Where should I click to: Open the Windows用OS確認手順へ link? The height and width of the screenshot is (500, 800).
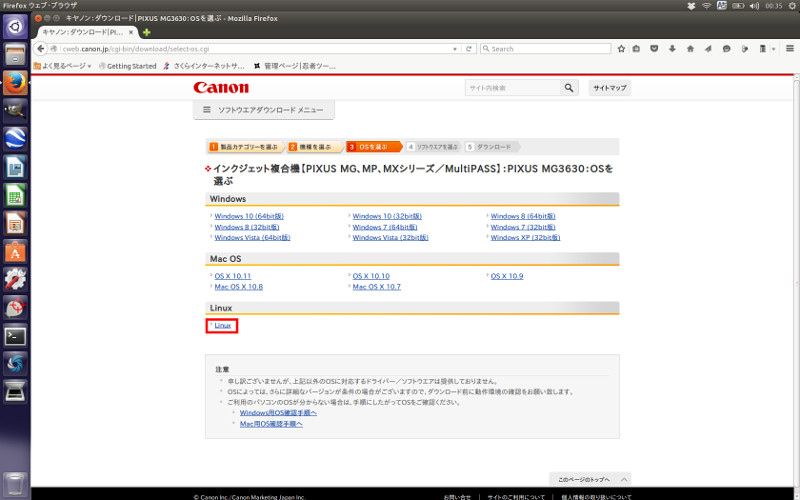point(278,413)
